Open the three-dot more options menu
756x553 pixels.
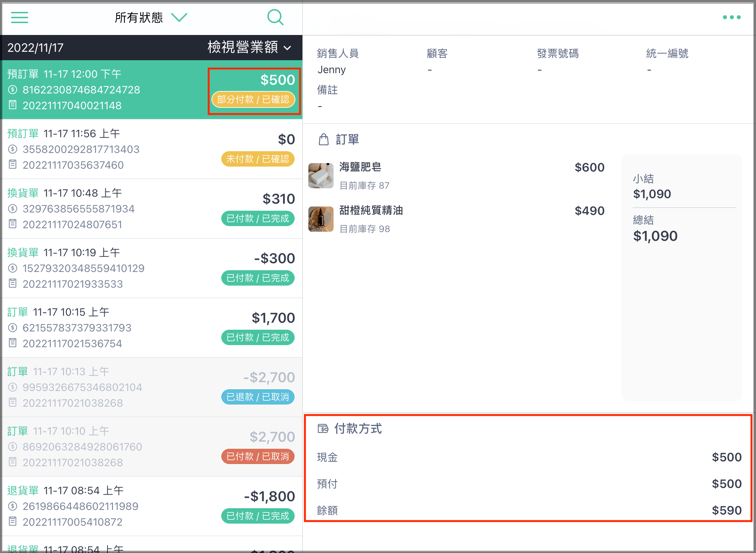[x=731, y=17]
